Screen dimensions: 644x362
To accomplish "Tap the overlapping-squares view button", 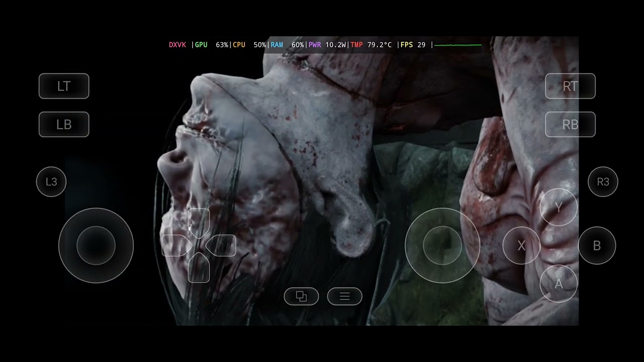I will pyautogui.click(x=301, y=296).
